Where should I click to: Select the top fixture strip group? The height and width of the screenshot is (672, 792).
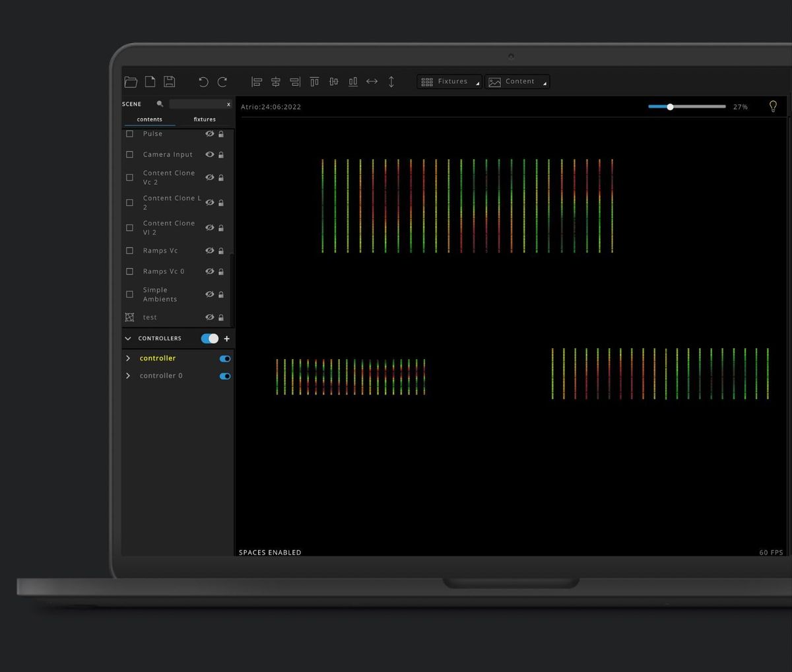468,206
